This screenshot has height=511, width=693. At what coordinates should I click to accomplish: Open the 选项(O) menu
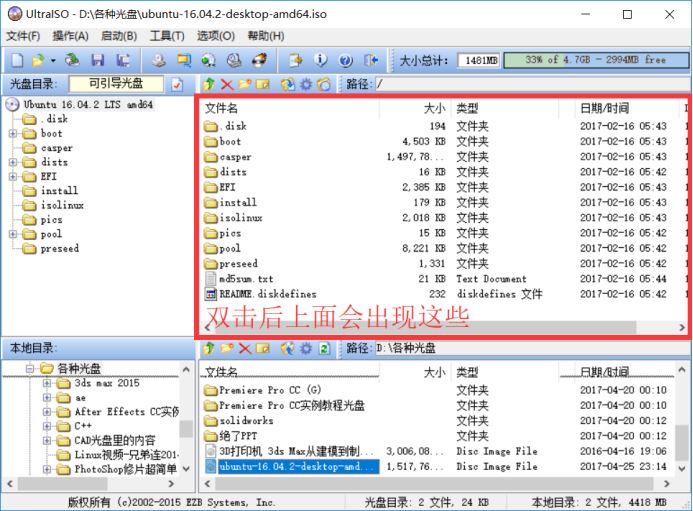pyautogui.click(x=216, y=36)
